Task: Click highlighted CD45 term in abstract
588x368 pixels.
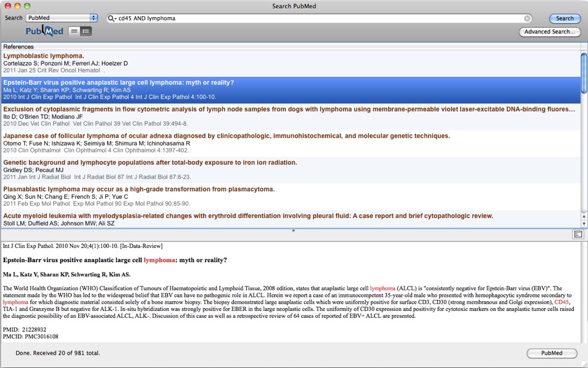Action: tap(562, 302)
